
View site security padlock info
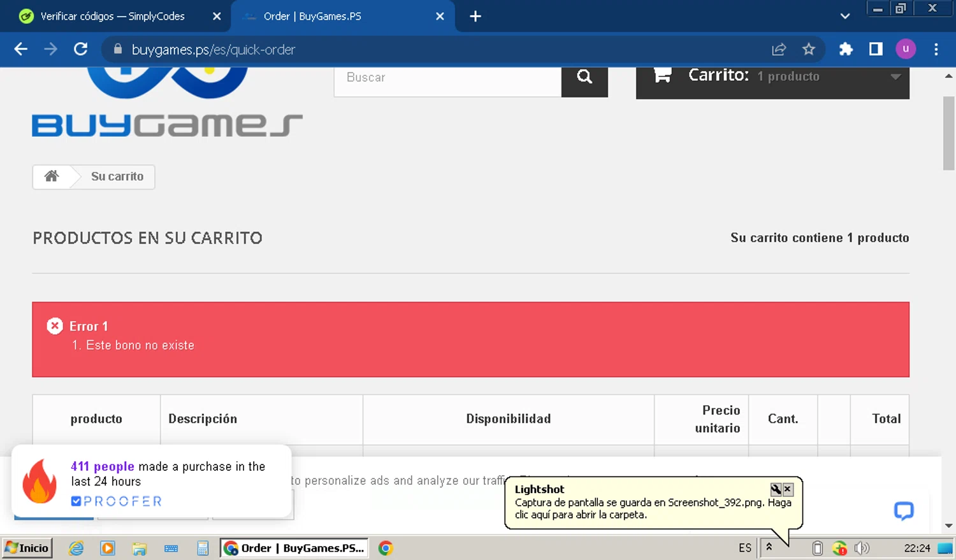tap(117, 49)
